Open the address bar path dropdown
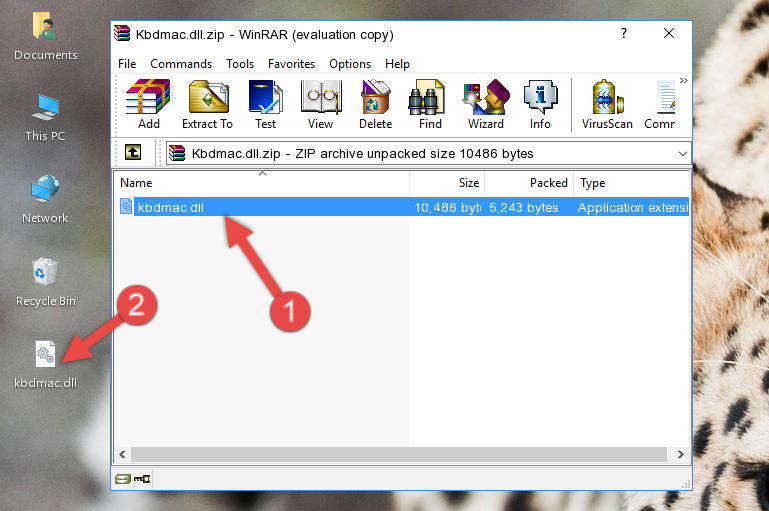This screenshot has height=511, width=769. coord(683,153)
